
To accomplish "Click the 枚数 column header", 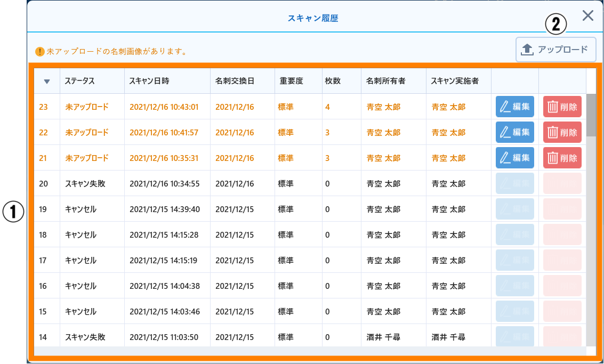I will (x=333, y=81).
